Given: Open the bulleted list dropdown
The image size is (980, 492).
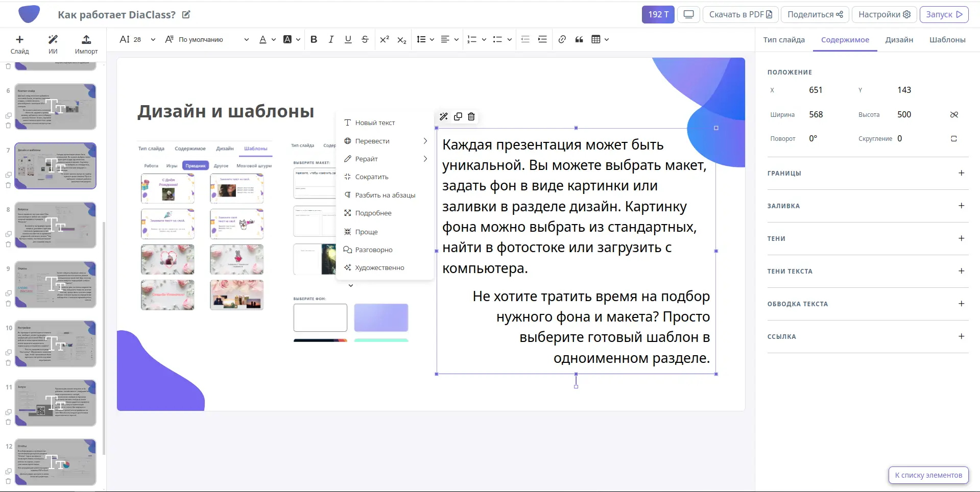Looking at the screenshot, I should (502, 39).
